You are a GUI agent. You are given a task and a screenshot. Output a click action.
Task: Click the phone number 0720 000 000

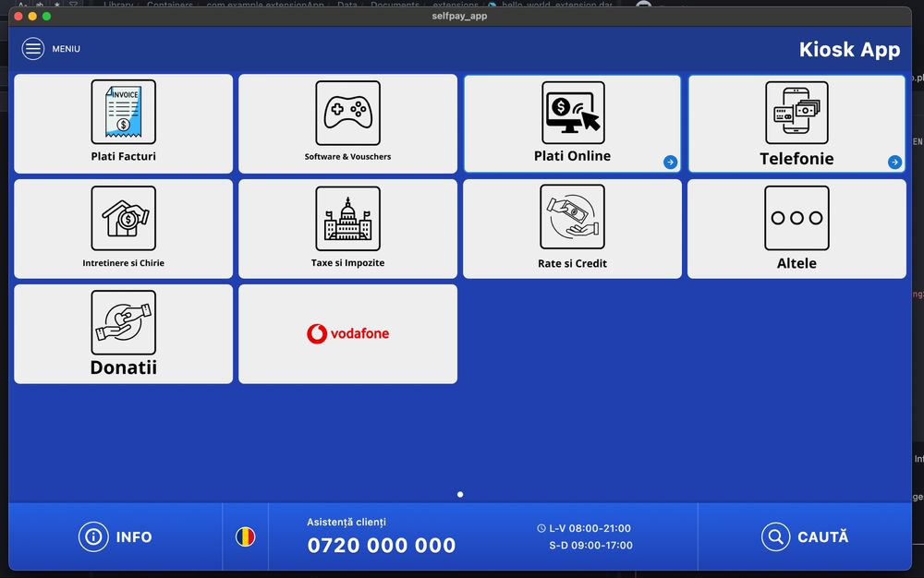[x=382, y=546]
